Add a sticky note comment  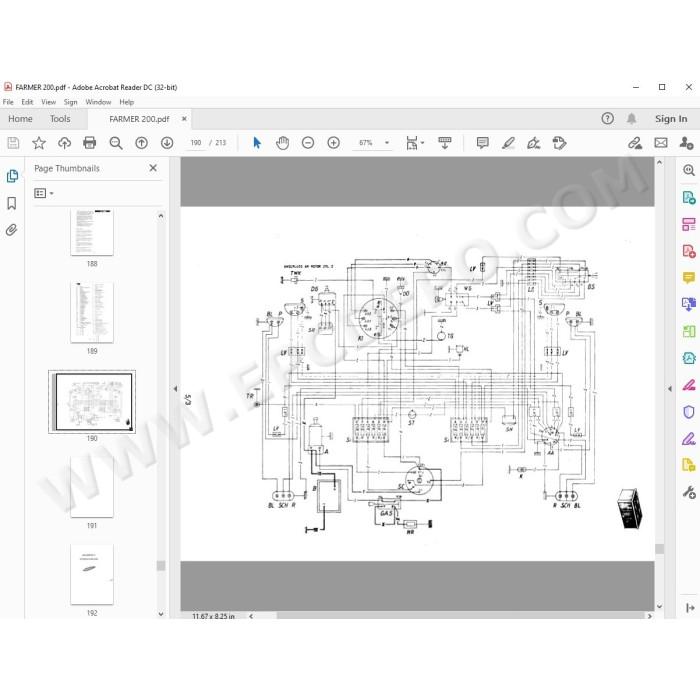483,143
